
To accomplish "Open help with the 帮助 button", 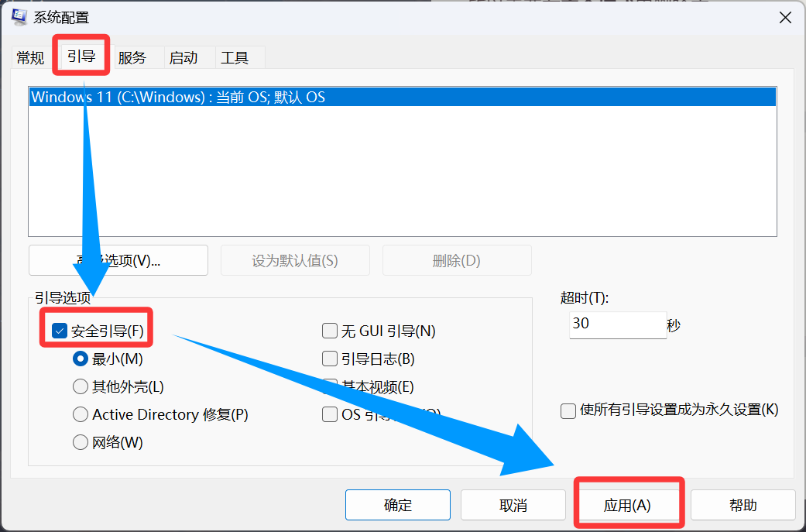I will pos(743,505).
